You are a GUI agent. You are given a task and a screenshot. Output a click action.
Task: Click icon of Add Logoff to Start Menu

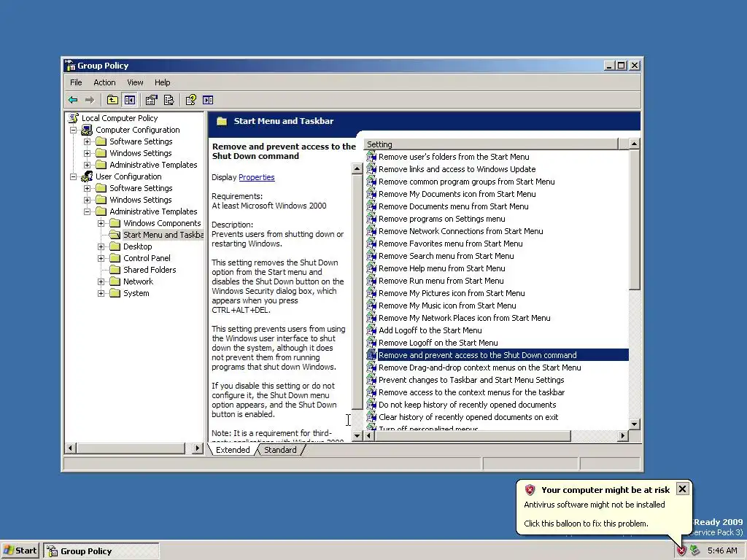[x=371, y=330]
